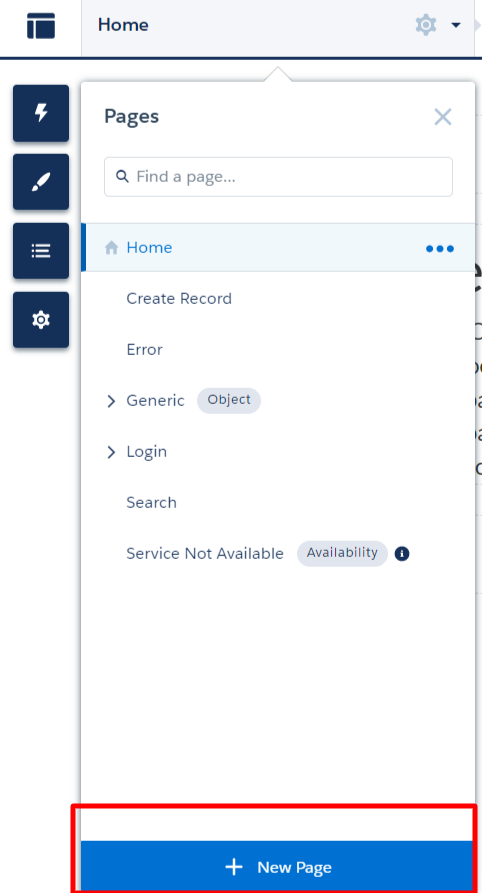482x893 pixels.
Task: Open the Page Structure list panel
Action: tap(41, 251)
